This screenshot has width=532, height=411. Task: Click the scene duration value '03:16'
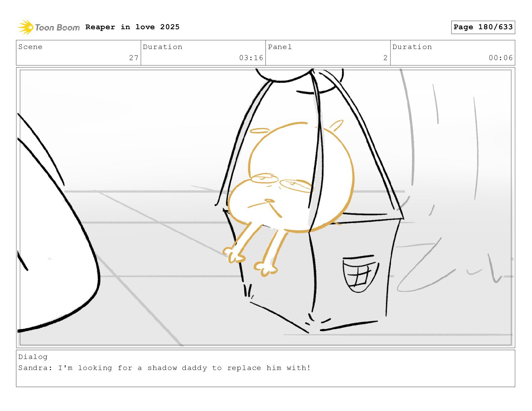251,58
